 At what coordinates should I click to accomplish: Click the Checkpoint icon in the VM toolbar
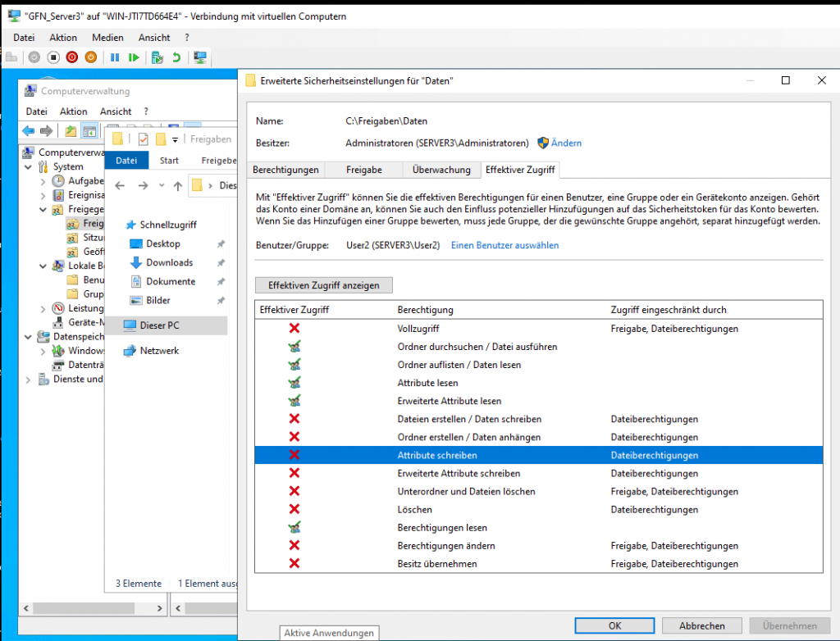click(157, 57)
